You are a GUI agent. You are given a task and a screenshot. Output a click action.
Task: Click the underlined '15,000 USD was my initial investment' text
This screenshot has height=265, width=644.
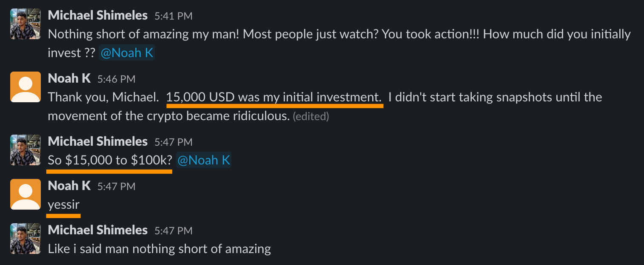[x=274, y=97]
